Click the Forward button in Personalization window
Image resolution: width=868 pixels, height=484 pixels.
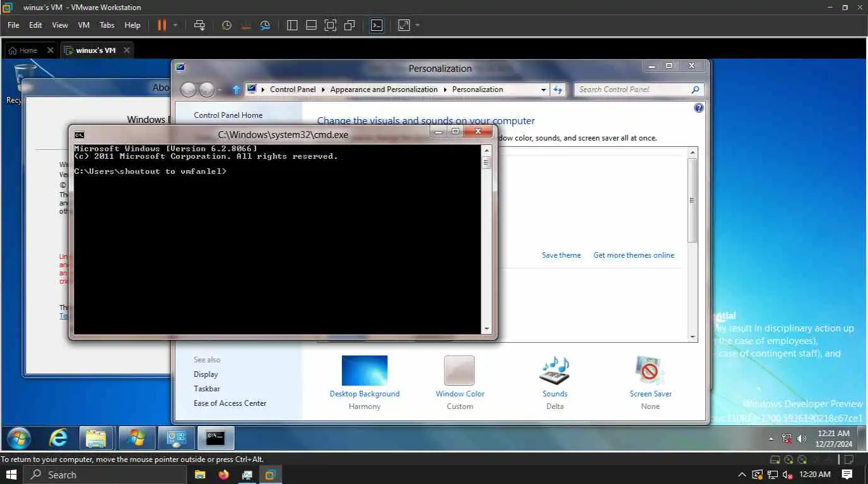click(206, 89)
